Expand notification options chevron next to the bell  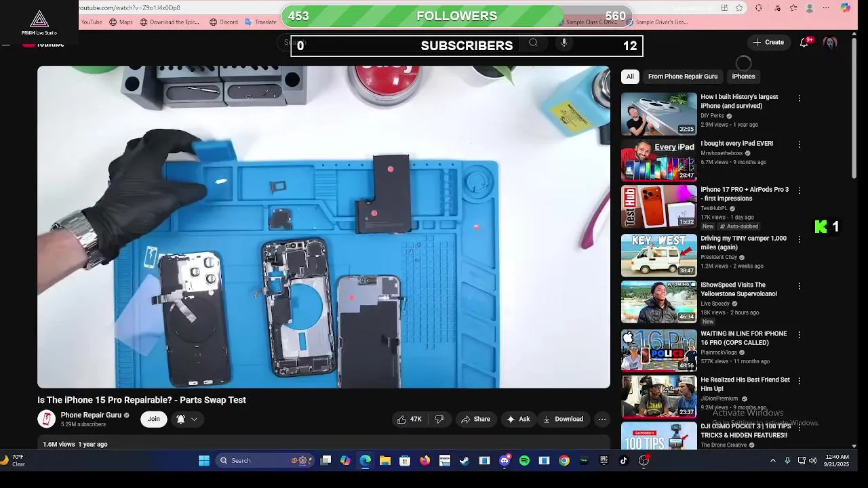point(194,419)
